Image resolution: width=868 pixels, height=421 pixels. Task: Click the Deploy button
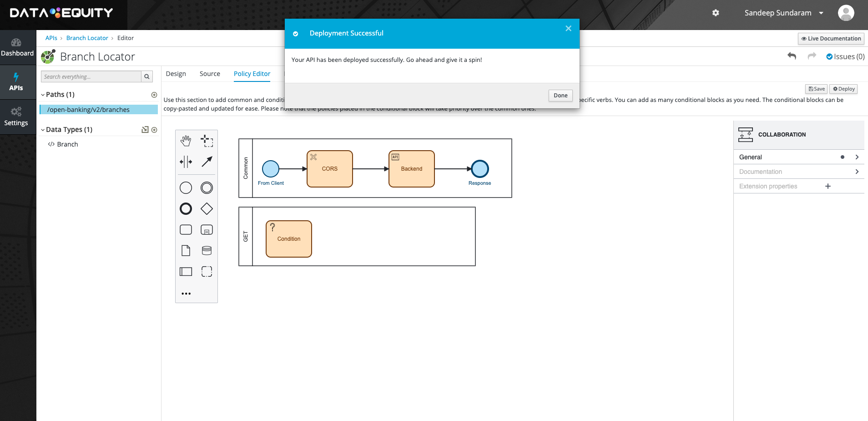click(843, 89)
